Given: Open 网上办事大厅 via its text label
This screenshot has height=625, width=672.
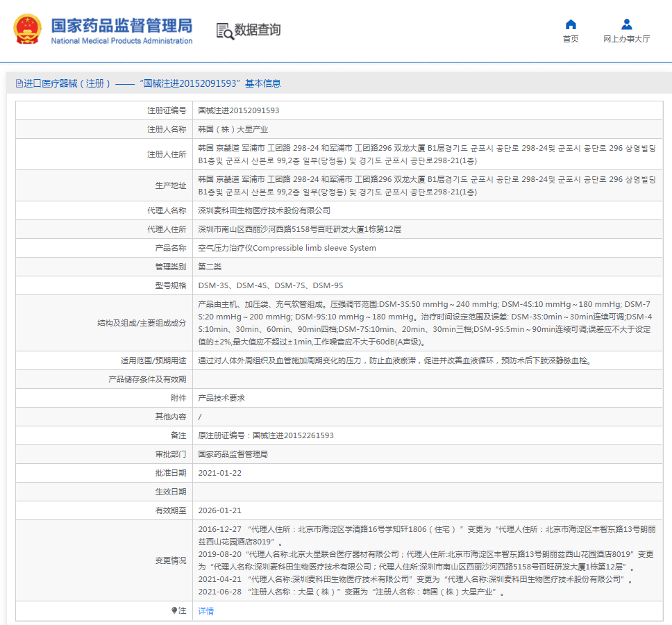Looking at the screenshot, I should click(x=626, y=40).
